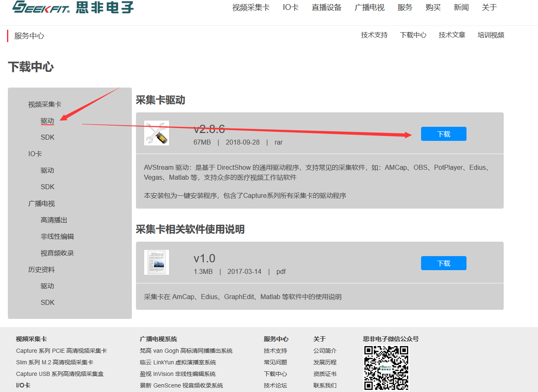The image size is (538, 392).
Task: Download the v2.8.6 capture card driver
Action: (443, 134)
